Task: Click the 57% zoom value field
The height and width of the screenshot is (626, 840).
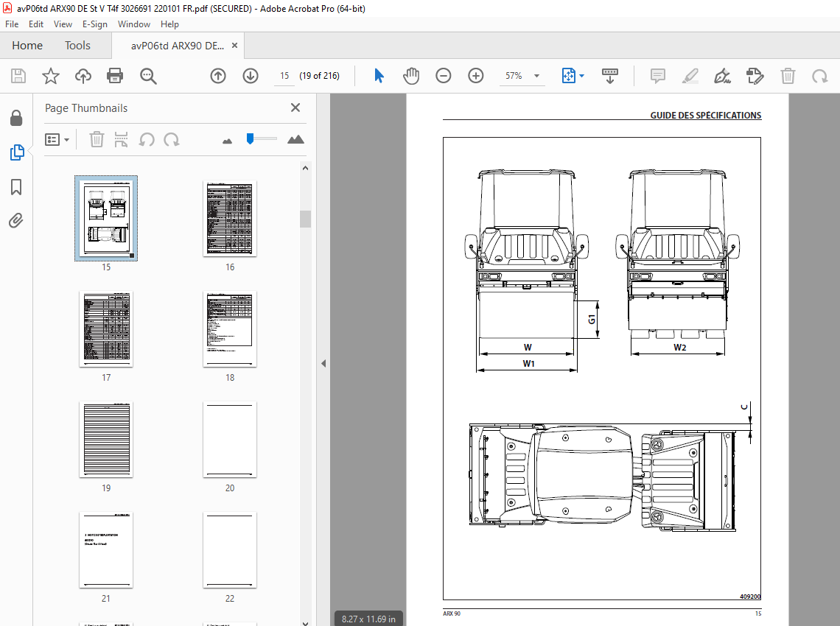Action: (514, 76)
